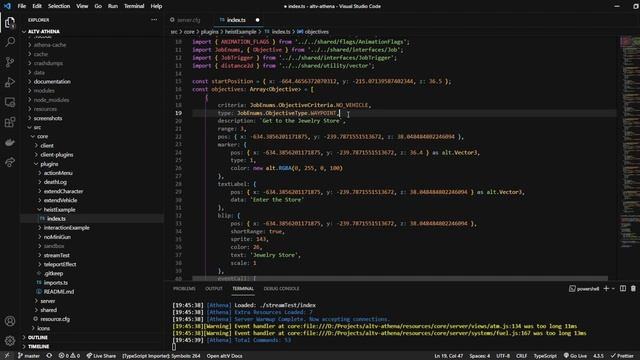Open the imports.ts file
The image size is (640, 360).
coord(56,282)
